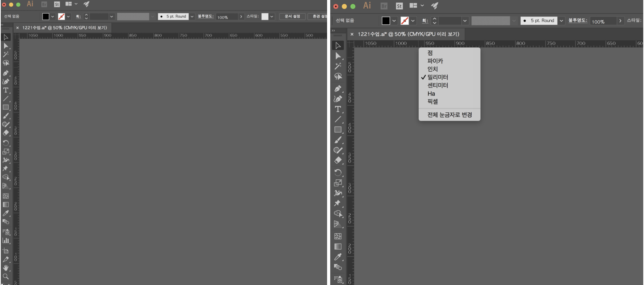Select Line Segment tool in units-menu window
The image size is (644, 285).
pyautogui.click(x=338, y=119)
